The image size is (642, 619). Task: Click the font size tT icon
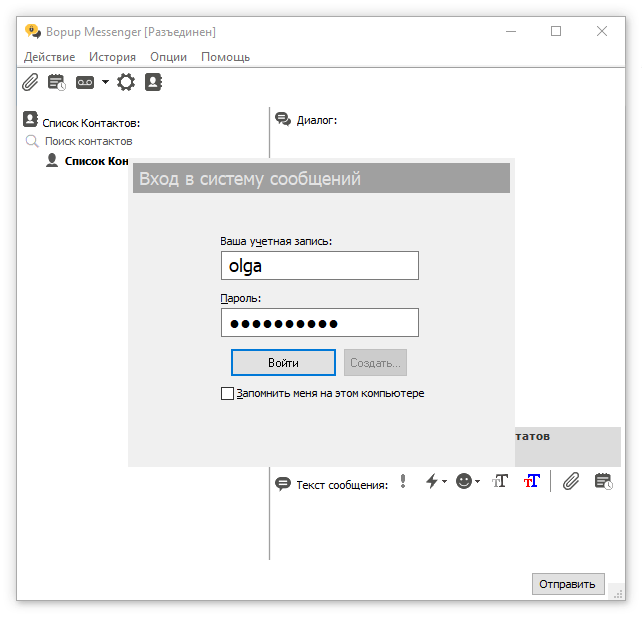pos(500,481)
